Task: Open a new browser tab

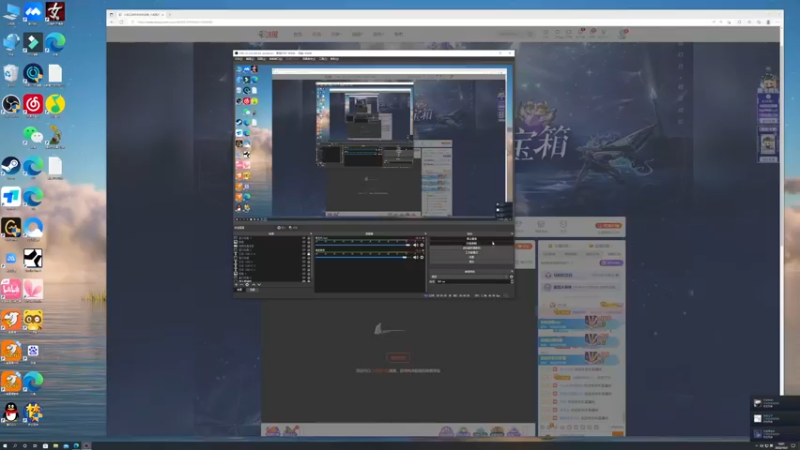Action: (x=169, y=14)
